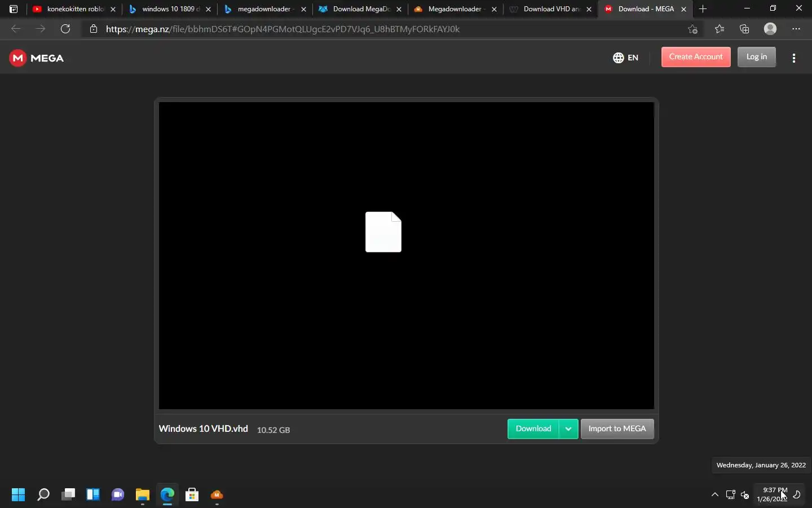Show hidden system tray icons
The width and height of the screenshot is (812, 508).
click(715, 495)
